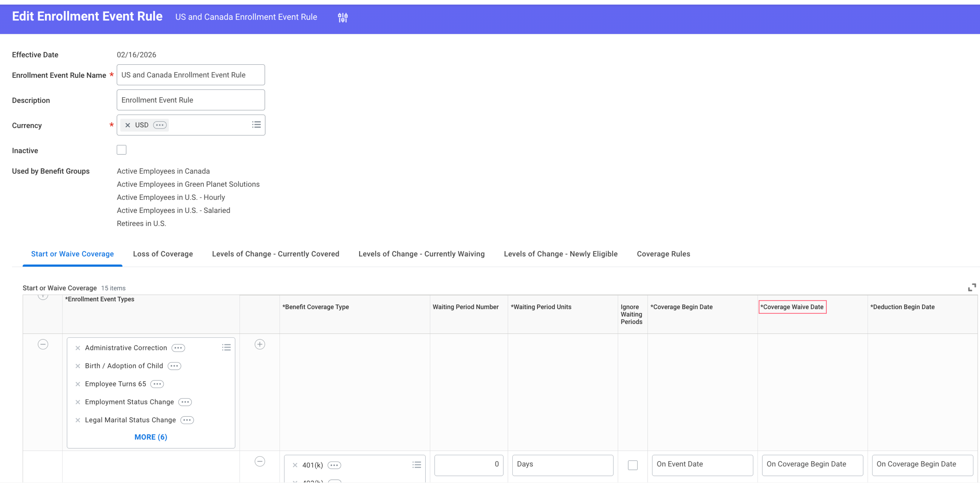Screen dimensions: 980x487
Task: Add benefit coverage row plus icon
Action: tap(259, 344)
